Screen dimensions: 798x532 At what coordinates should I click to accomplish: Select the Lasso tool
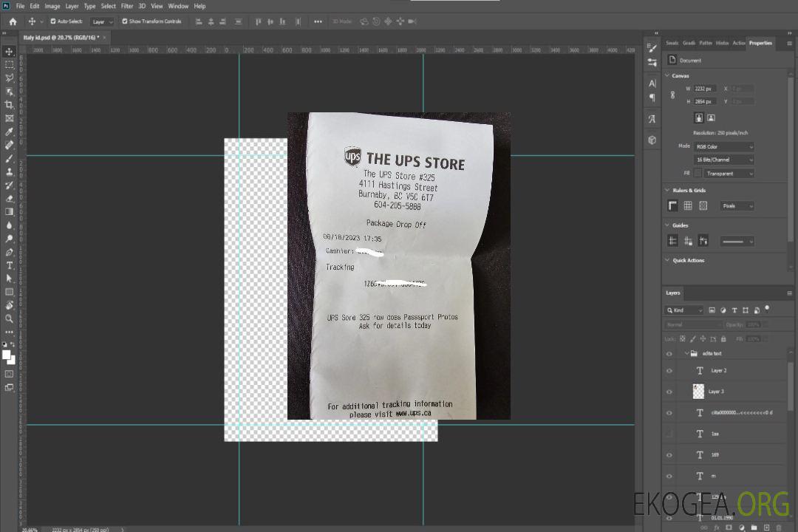[9, 78]
